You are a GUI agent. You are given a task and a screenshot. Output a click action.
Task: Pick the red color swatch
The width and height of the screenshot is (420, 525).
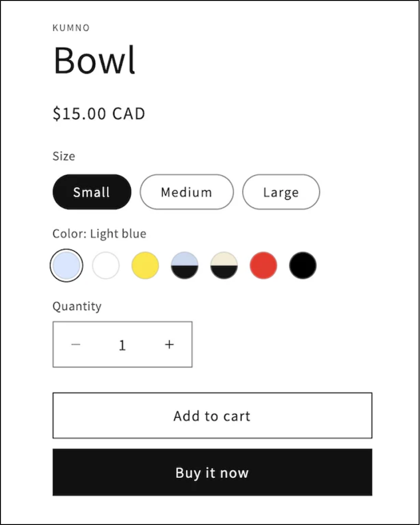263,266
